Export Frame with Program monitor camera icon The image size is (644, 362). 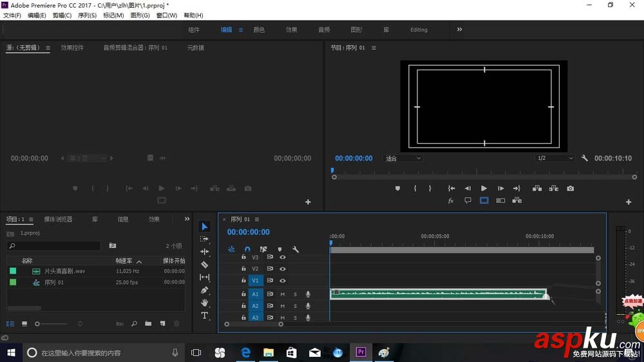[x=571, y=188]
